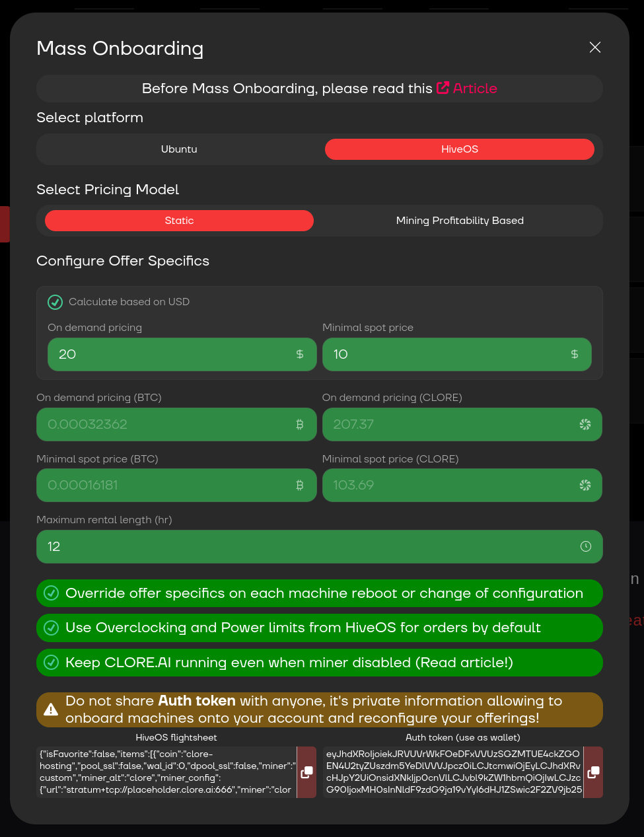Click the CLORE icon in On demand pricing (CLORE)

click(585, 424)
